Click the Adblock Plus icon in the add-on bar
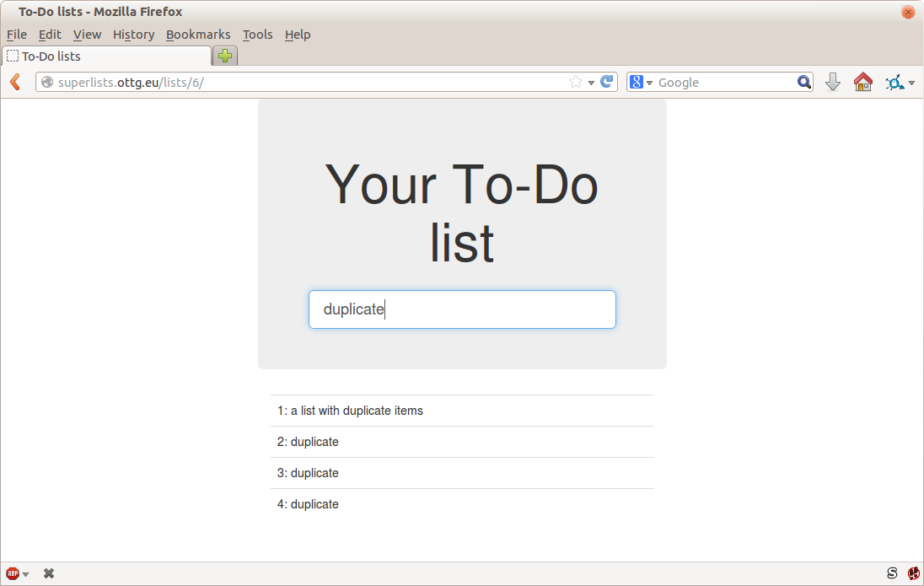 tap(11, 573)
